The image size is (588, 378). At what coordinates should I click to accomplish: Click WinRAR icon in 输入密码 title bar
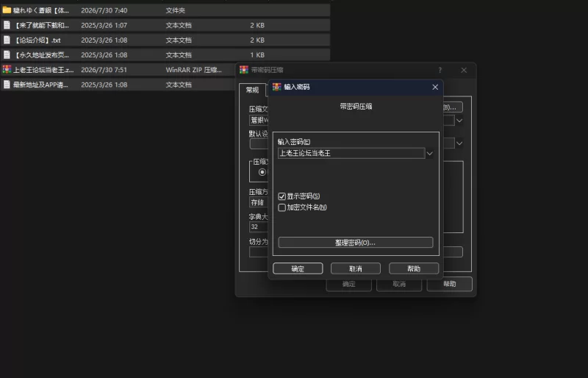click(x=277, y=87)
